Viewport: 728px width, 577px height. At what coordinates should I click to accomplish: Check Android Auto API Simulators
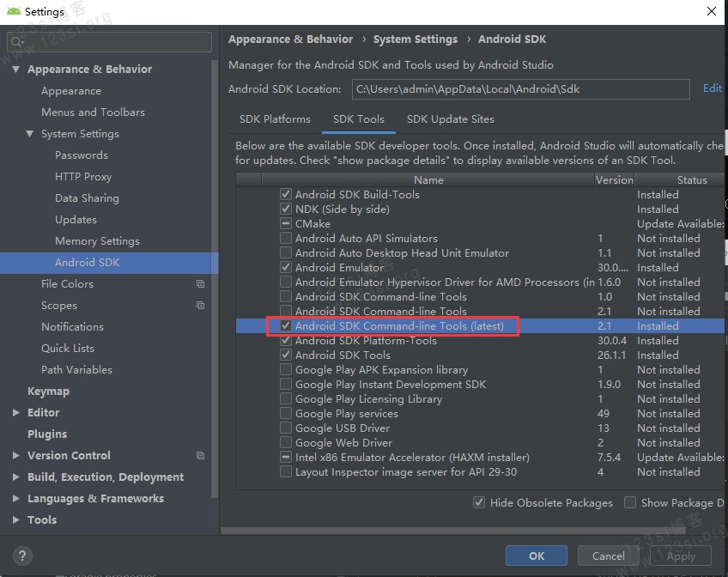coord(286,238)
